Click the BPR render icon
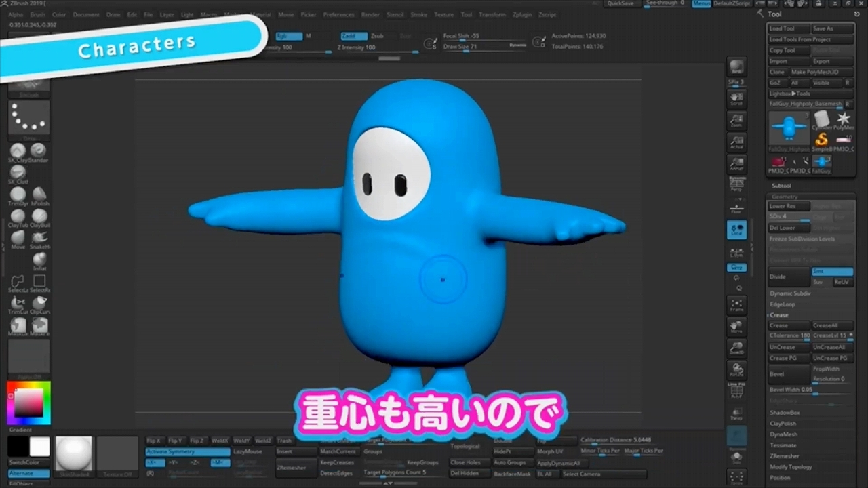 [736, 66]
